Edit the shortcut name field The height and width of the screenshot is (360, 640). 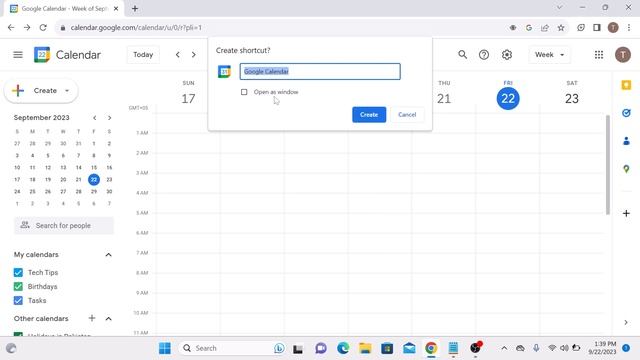click(320, 71)
